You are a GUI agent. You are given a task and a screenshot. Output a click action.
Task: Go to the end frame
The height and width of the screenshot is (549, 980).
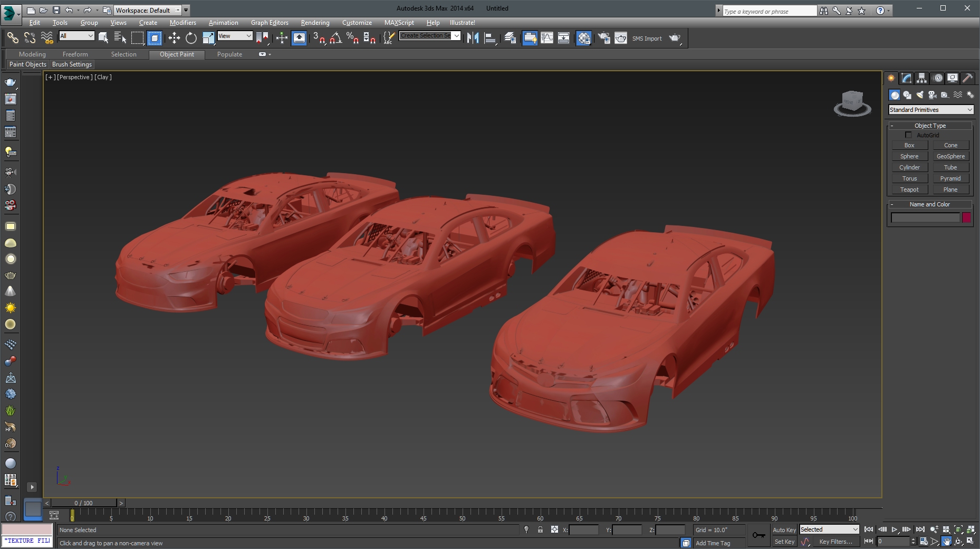tap(920, 529)
